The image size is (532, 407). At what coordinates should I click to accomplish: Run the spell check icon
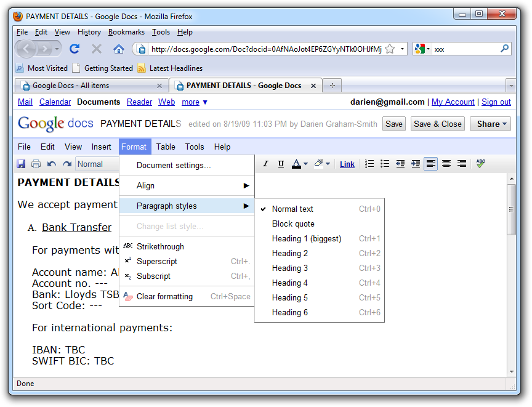coord(480,164)
